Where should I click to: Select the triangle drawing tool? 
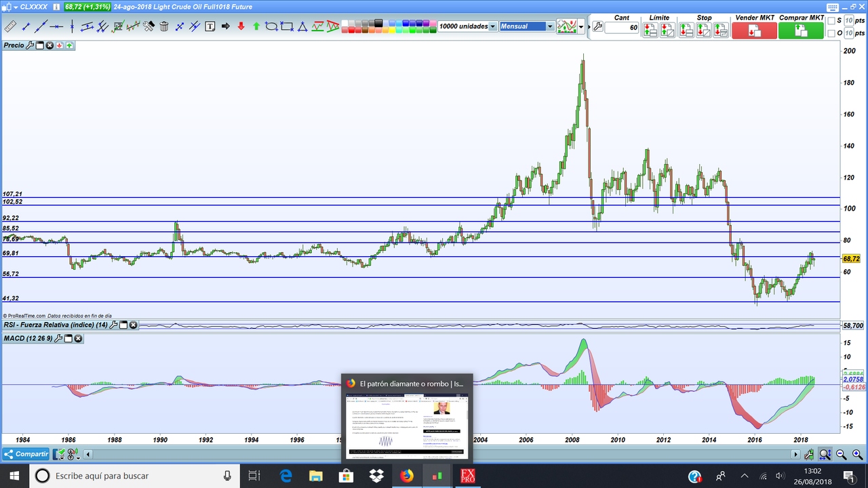302,27
